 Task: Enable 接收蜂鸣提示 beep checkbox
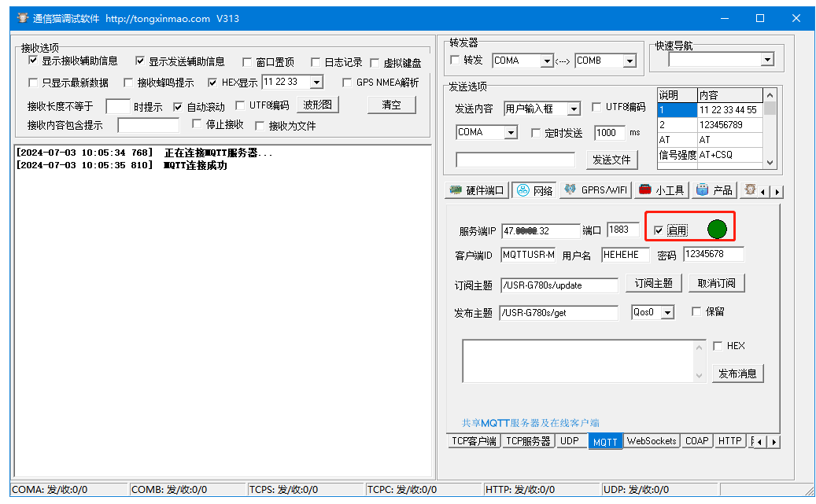pos(128,83)
